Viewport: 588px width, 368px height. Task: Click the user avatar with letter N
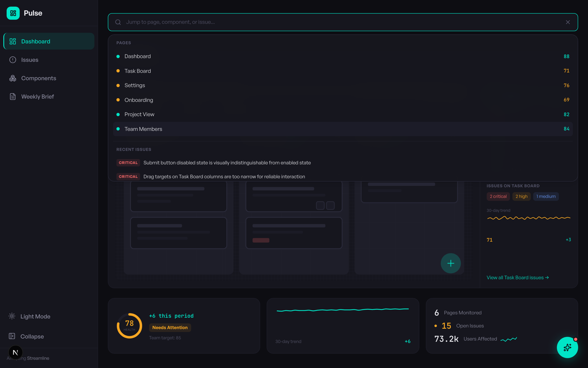click(15, 352)
